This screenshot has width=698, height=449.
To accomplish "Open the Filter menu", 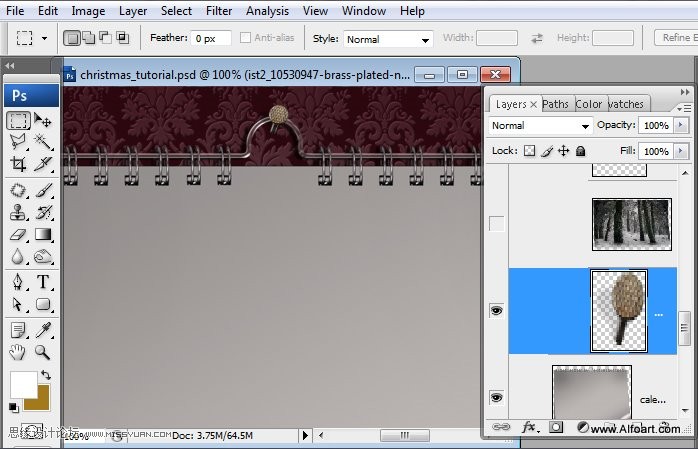I will (x=219, y=11).
